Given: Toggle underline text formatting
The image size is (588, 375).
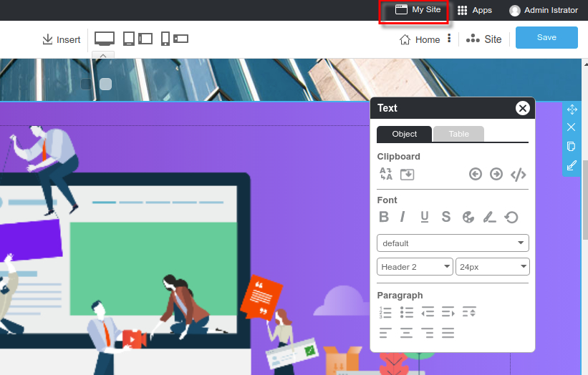Looking at the screenshot, I should (x=425, y=217).
